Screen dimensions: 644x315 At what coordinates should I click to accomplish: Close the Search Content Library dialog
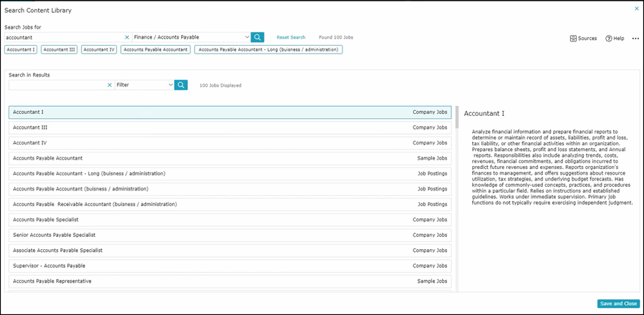(636, 9)
